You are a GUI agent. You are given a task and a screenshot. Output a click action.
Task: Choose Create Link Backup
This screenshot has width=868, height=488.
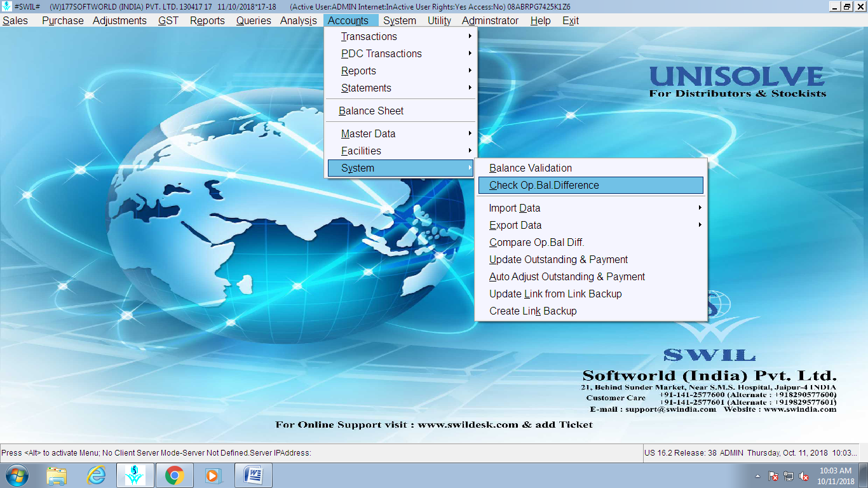(591, 311)
